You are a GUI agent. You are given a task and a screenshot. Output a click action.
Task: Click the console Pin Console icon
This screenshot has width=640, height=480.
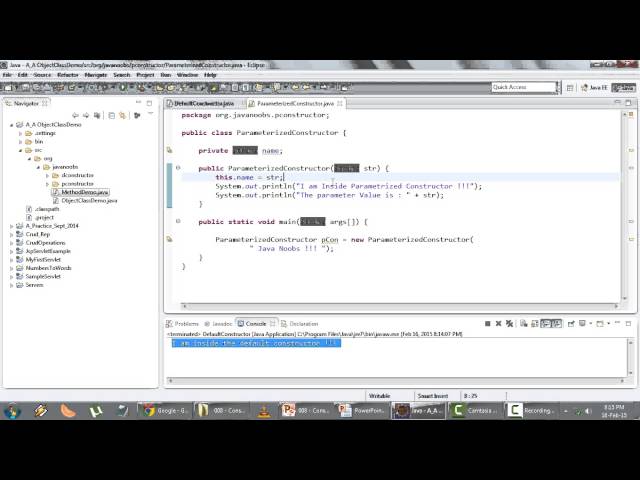(571, 324)
